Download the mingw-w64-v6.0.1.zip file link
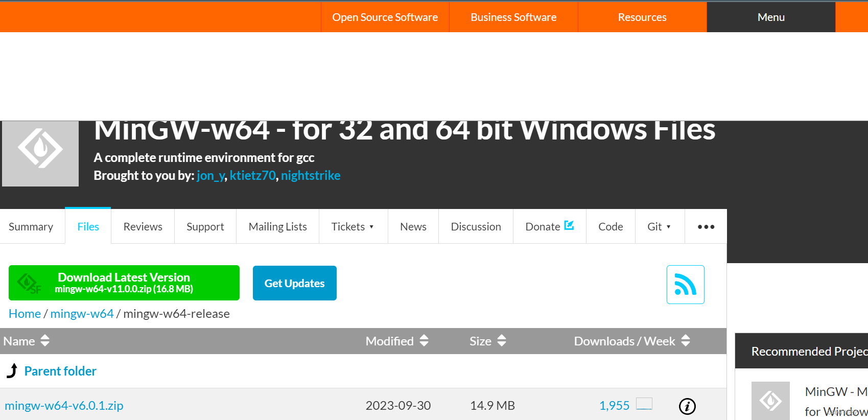 coord(64,406)
